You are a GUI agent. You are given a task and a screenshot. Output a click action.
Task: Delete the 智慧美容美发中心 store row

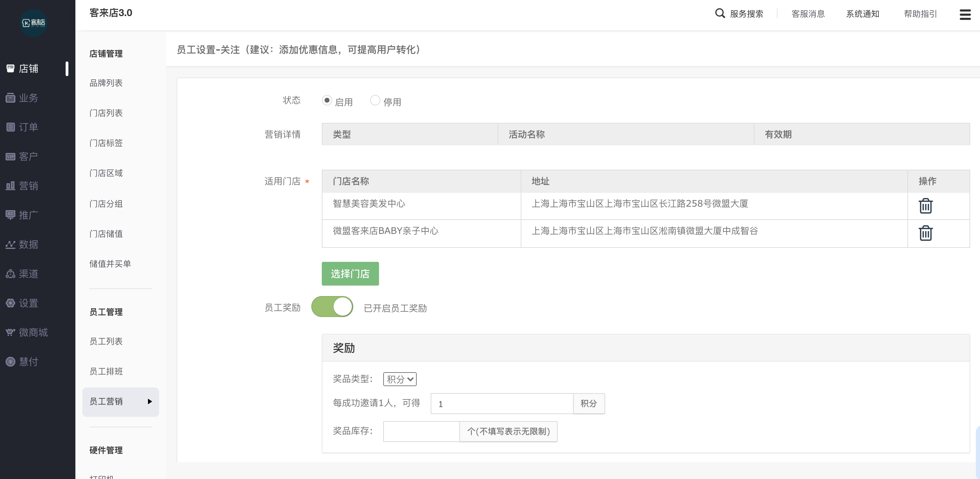(x=925, y=206)
